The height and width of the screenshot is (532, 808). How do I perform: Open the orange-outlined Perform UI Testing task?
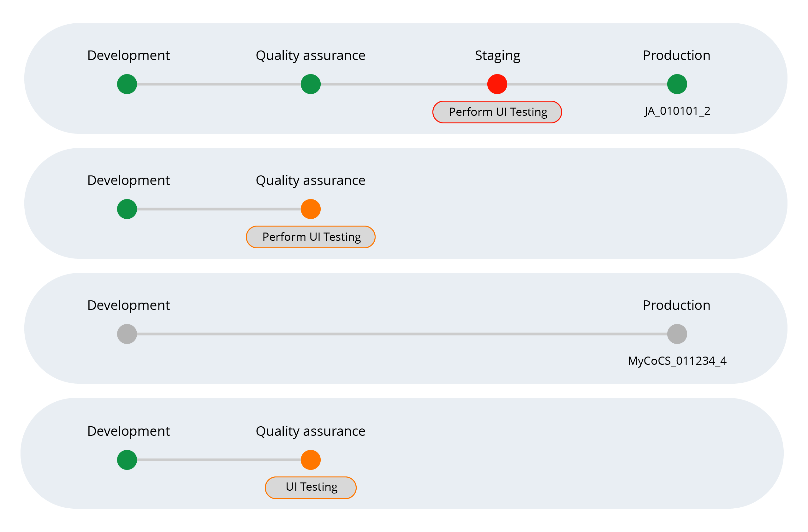311,237
